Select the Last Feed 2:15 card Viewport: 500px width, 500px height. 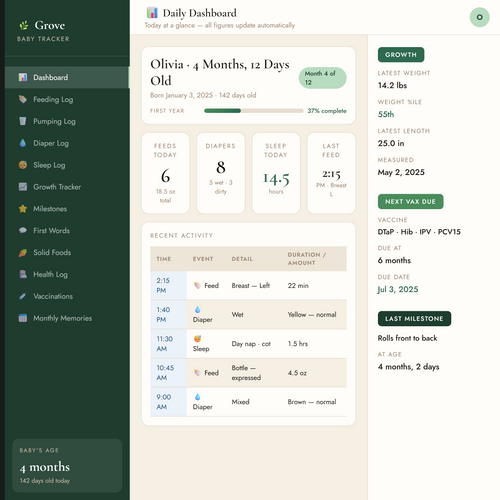331,173
